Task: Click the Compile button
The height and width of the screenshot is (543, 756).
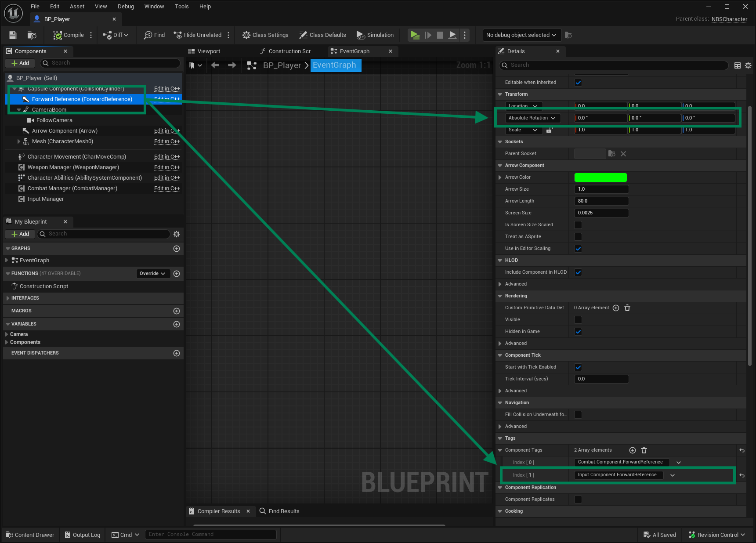Action: tap(69, 35)
